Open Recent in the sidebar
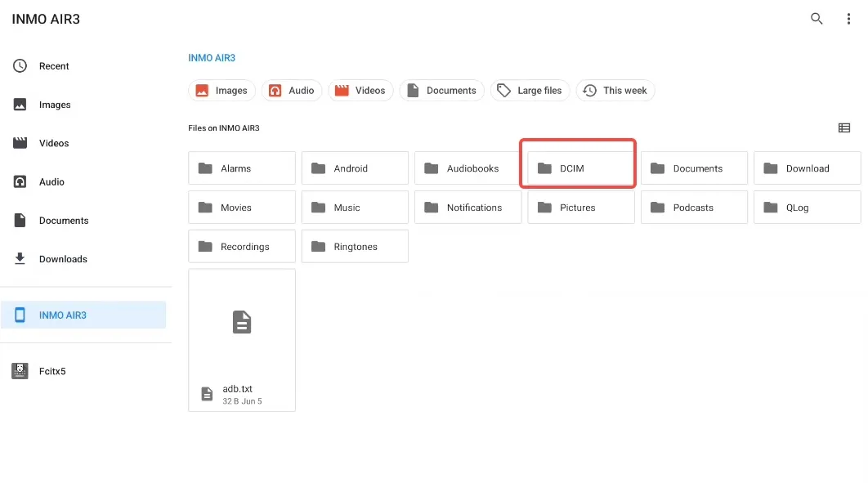868x483 pixels. click(x=54, y=66)
